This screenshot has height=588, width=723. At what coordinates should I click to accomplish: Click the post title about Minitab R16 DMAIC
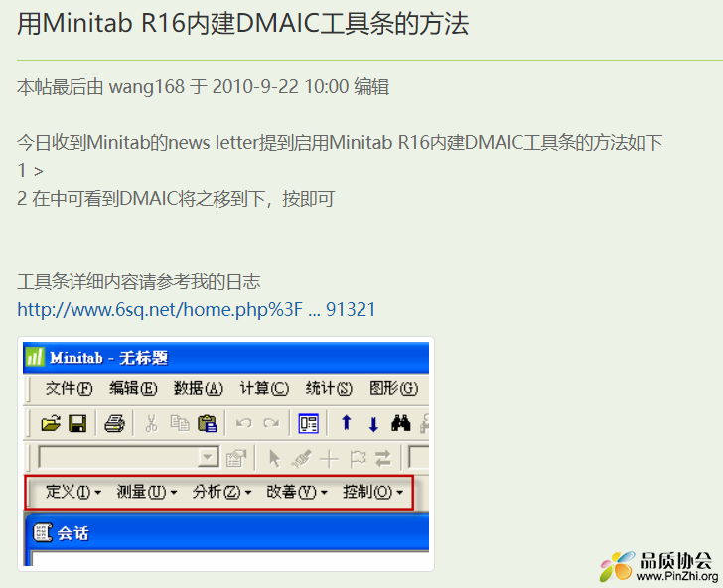[x=243, y=23]
